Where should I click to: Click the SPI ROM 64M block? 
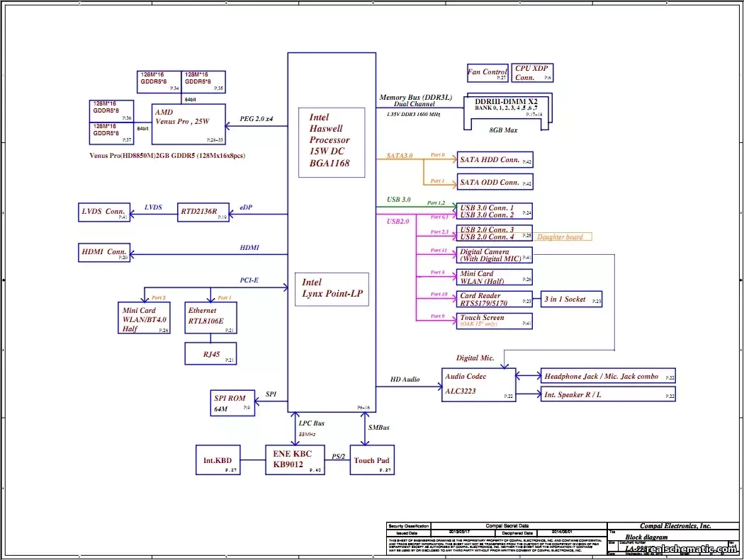pyautogui.click(x=232, y=403)
